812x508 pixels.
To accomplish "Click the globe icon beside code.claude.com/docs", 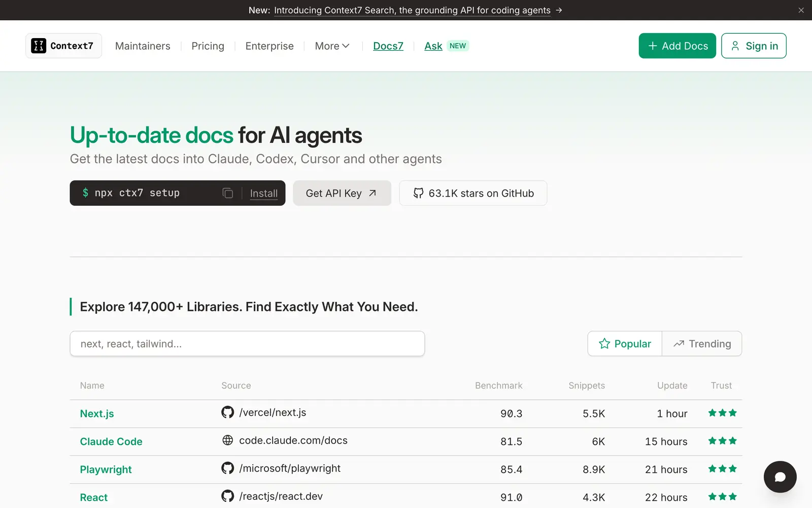I will point(228,440).
